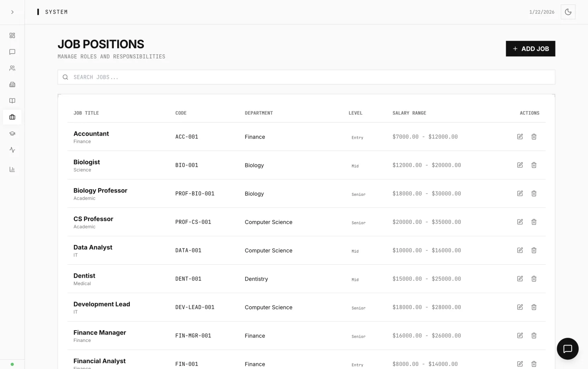Delete the Finance Manager job
588x369 pixels.
click(x=534, y=336)
